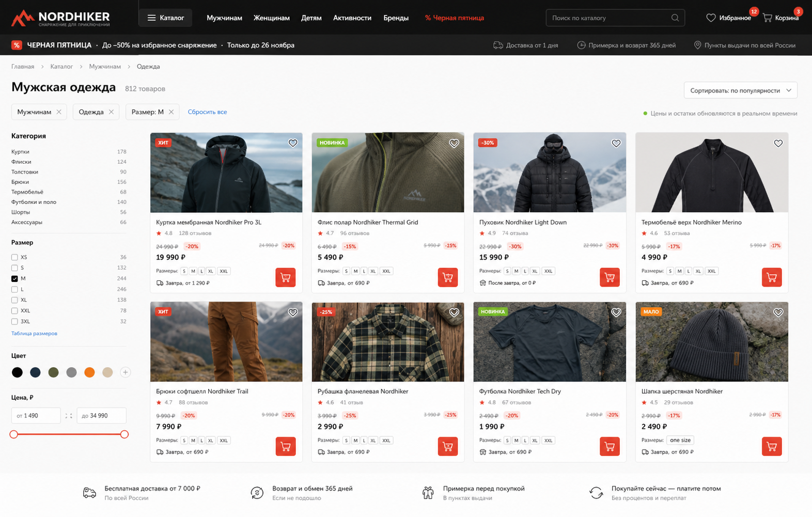
Task: Go to Каталог breadcrumb
Action: pyautogui.click(x=61, y=67)
